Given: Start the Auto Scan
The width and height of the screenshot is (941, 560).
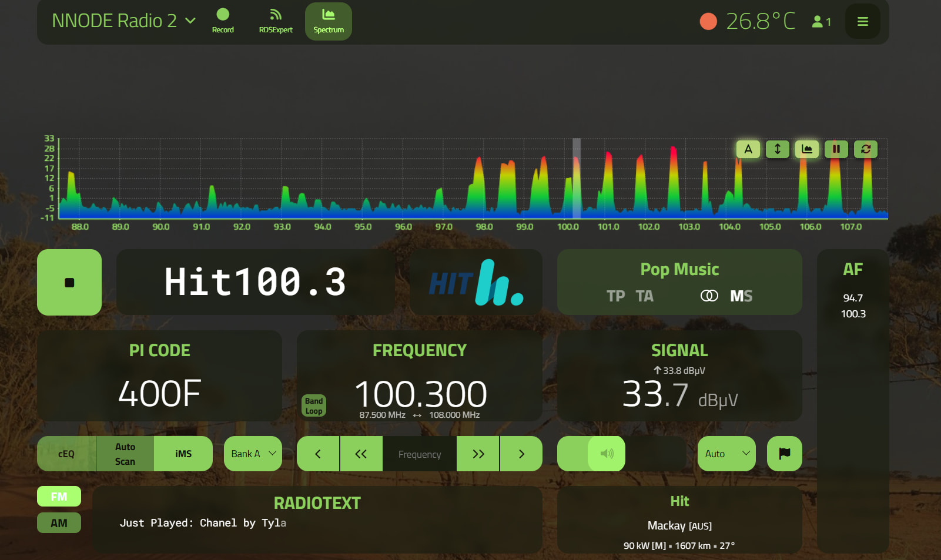Looking at the screenshot, I should click(x=125, y=454).
